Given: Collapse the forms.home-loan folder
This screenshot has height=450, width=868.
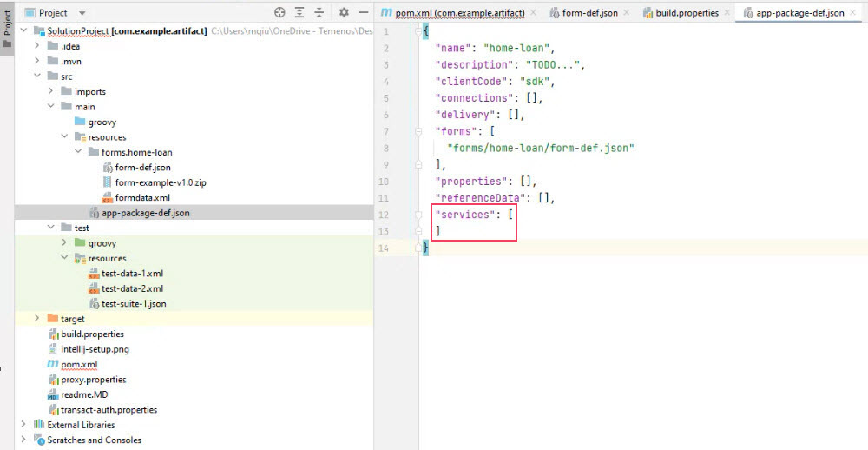Looking at the screenshot, I should 78,152.
